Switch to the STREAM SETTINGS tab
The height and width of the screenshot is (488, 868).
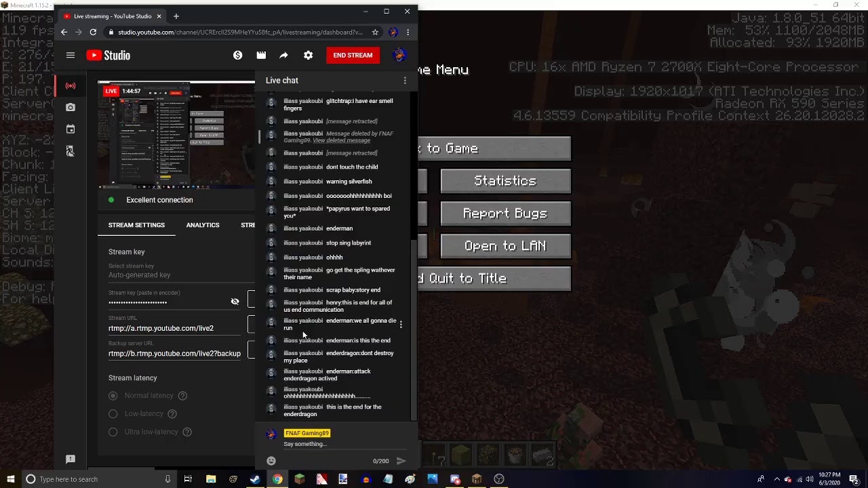[136, 225]
